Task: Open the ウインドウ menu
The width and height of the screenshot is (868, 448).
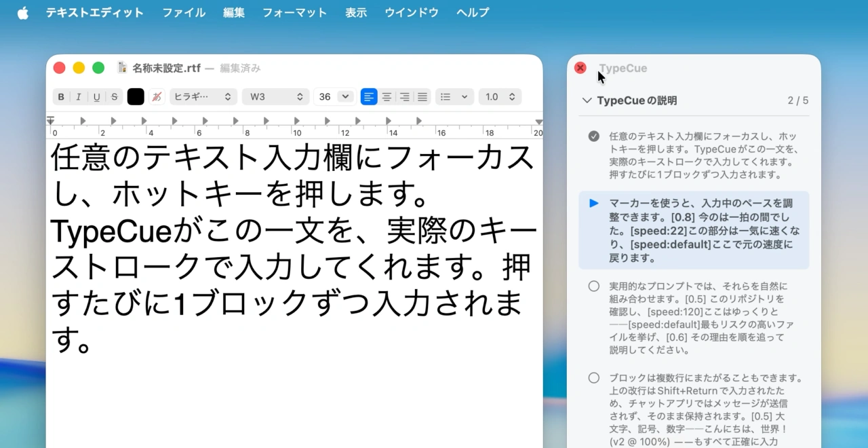Action: click(x=412, y=12)
